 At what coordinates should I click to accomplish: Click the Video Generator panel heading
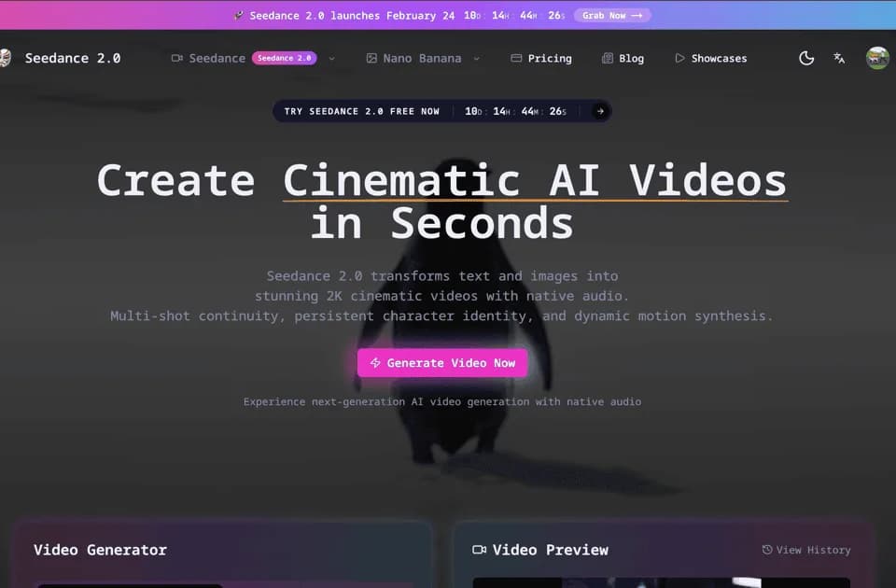pos(100,550)
